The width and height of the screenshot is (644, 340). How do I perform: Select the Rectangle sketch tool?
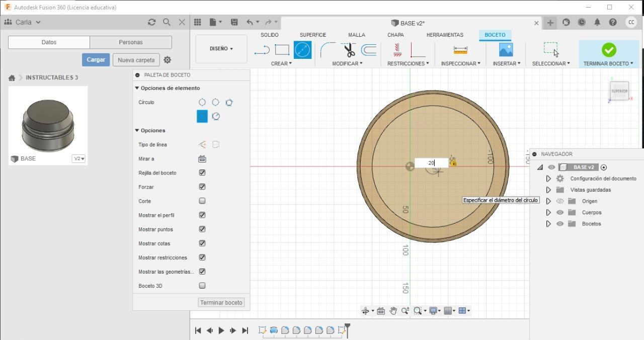(x=282, y=50)
